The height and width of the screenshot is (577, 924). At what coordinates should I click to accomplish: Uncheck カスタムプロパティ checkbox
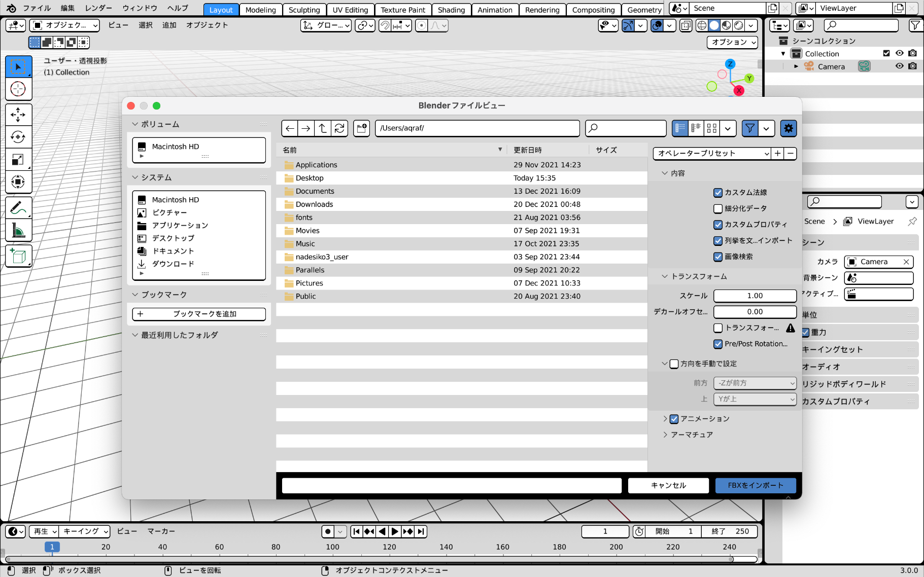tap(718, 225)
